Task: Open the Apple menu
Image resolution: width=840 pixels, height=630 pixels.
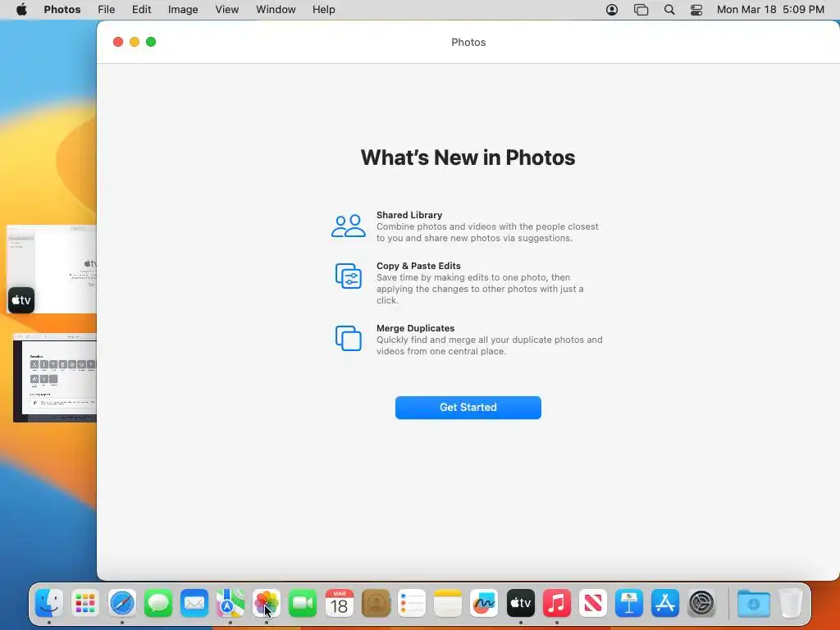Action: tap(21, 9)
